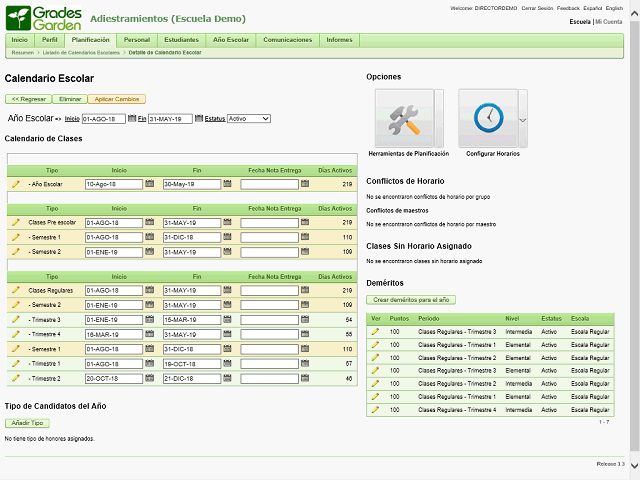Open calendar picker next to Año Escolar Inicio 01-AGO-18
640x480 pixels.
131,118
